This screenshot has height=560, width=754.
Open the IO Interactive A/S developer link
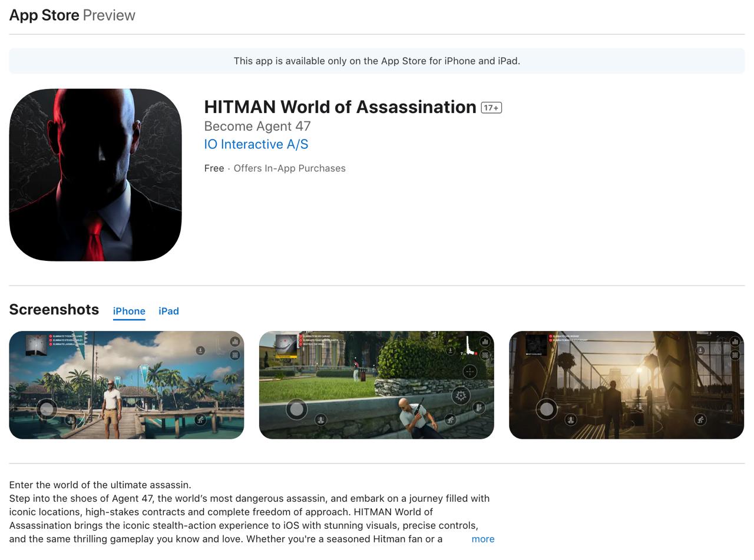point(256,144)
